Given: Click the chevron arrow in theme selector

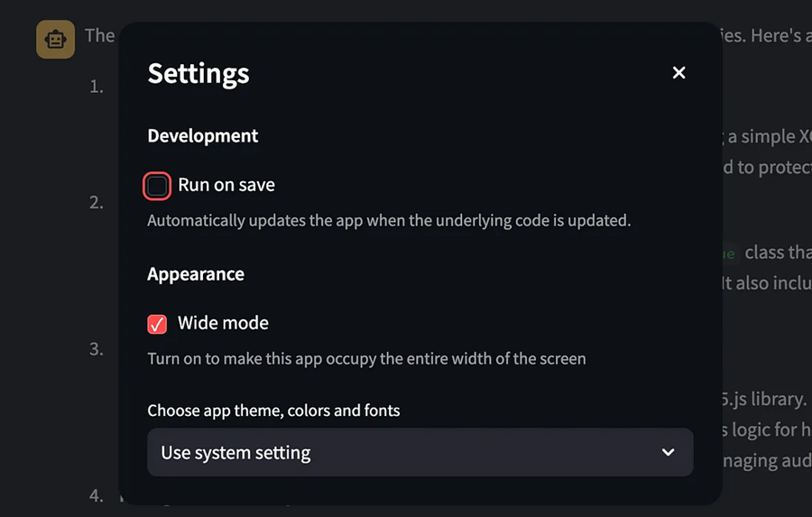Looking at the screenshot, I should 668,452.
